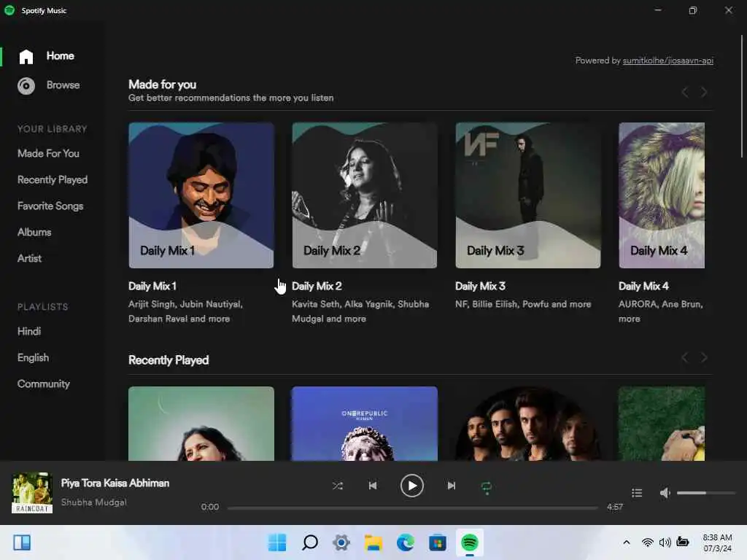747x560 pixels.
Task: Open Settings from the taskbar
Action: point(341,542)
